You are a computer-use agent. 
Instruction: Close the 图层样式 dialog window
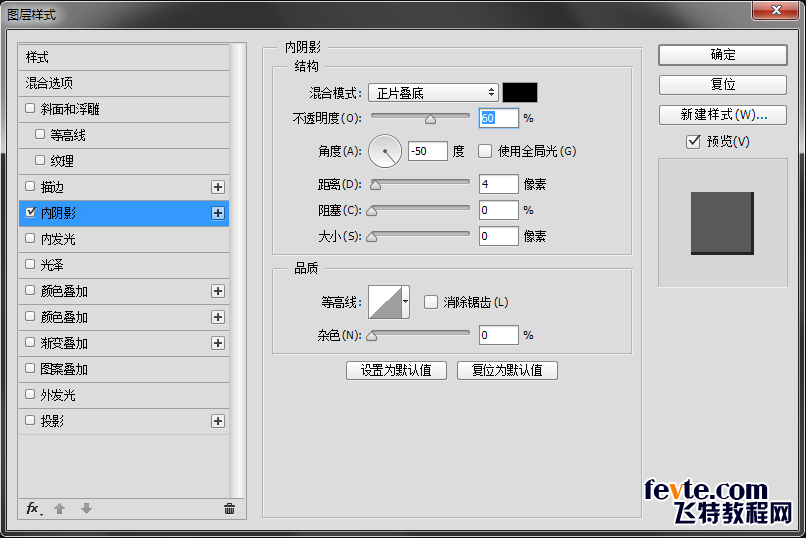(776, 10)
